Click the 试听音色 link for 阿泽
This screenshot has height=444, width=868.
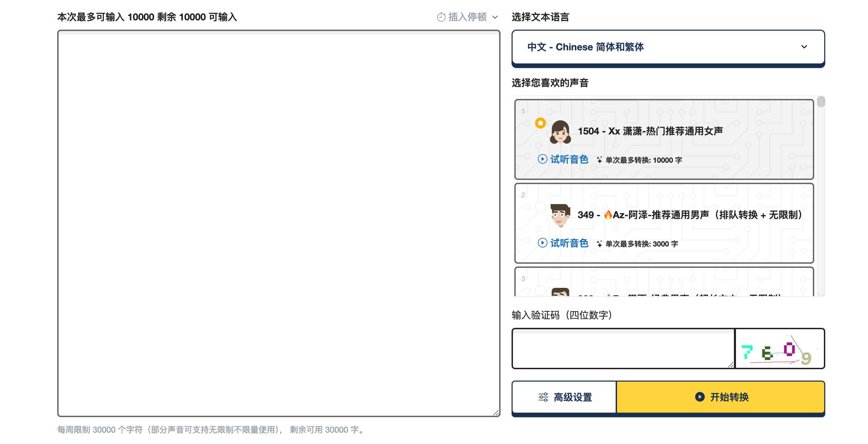(x=569, y=243)
